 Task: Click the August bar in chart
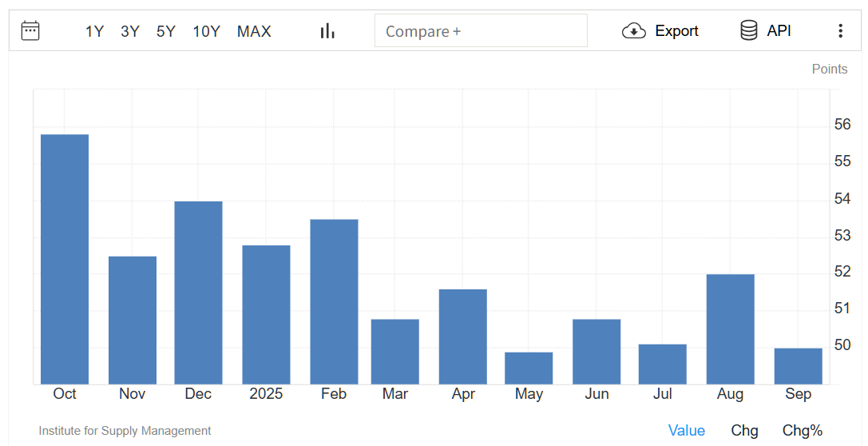pos(730,329)
